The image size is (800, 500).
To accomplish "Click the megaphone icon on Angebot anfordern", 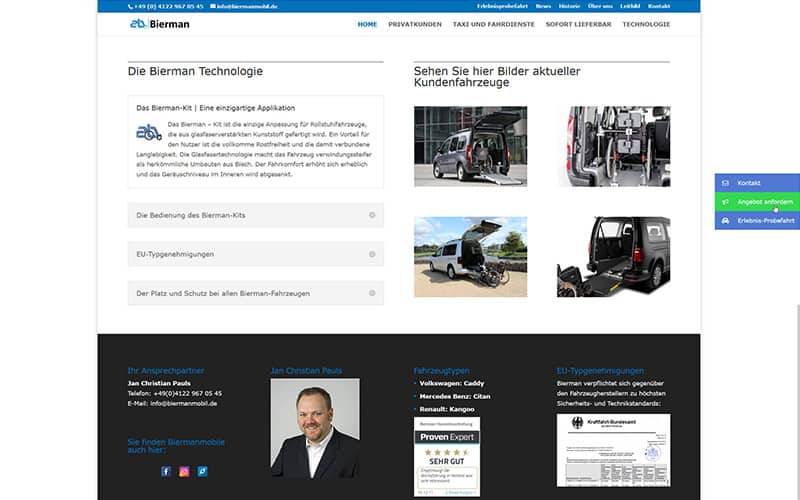I will tap(726, 202).
